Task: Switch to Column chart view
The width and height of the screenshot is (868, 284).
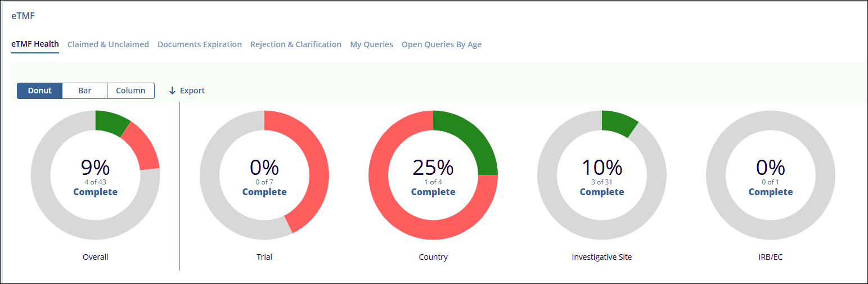Action: tap(131, 91)
